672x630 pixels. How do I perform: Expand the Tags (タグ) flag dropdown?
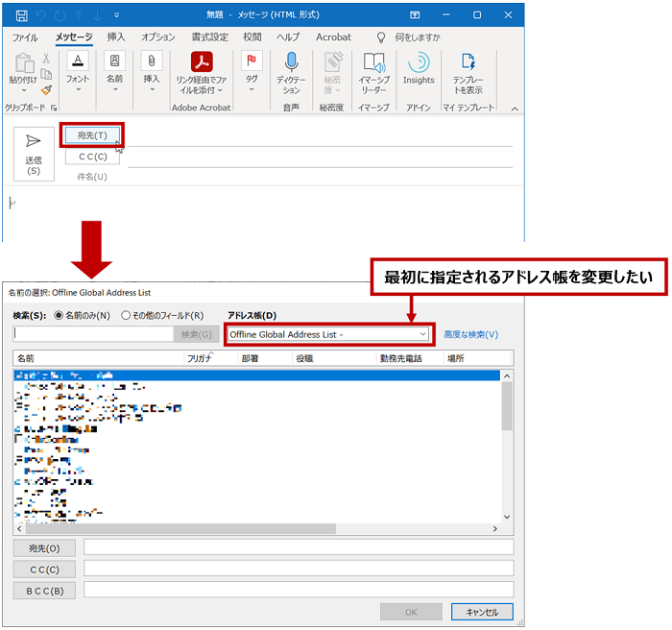click(x=252, y=71)
